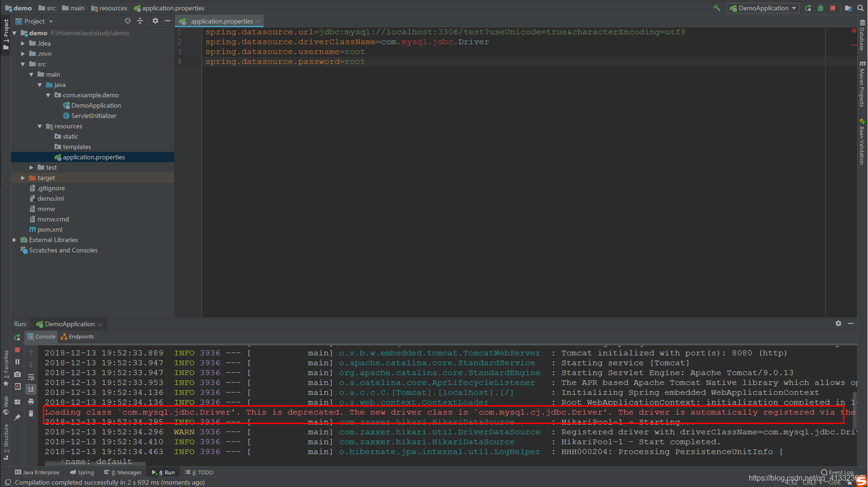
Task: Print console output
Action: tap(31, 401)
